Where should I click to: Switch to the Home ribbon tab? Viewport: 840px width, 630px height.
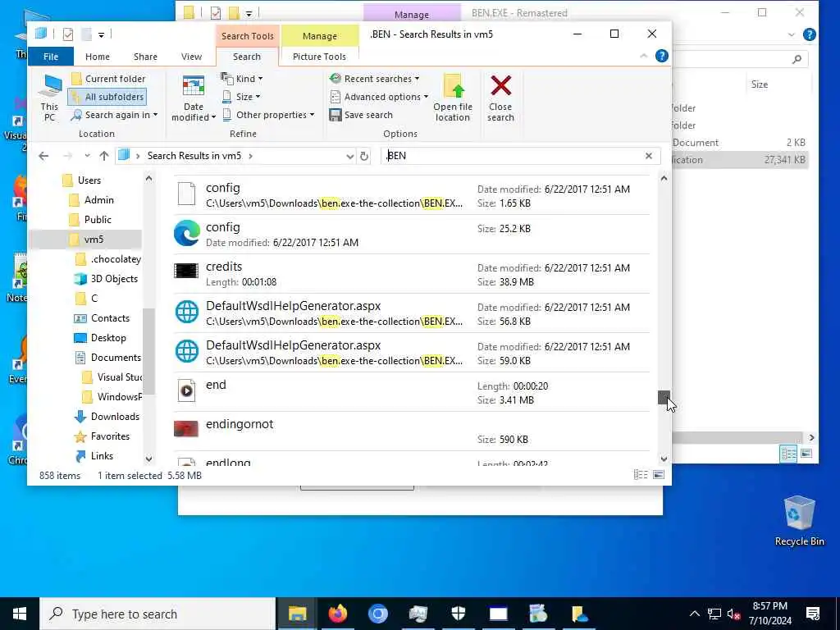coord(98,57)
